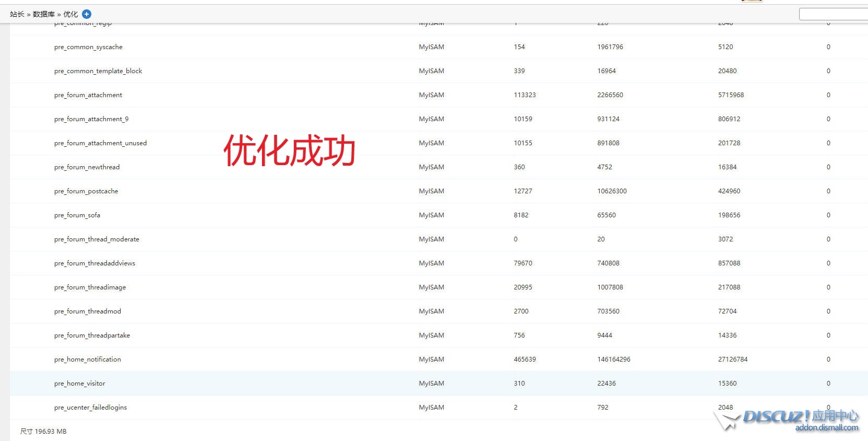
Task: Click index size 72704 for pre_forum_threadmod
Action: pyautogui.click(x=727, y=311)
